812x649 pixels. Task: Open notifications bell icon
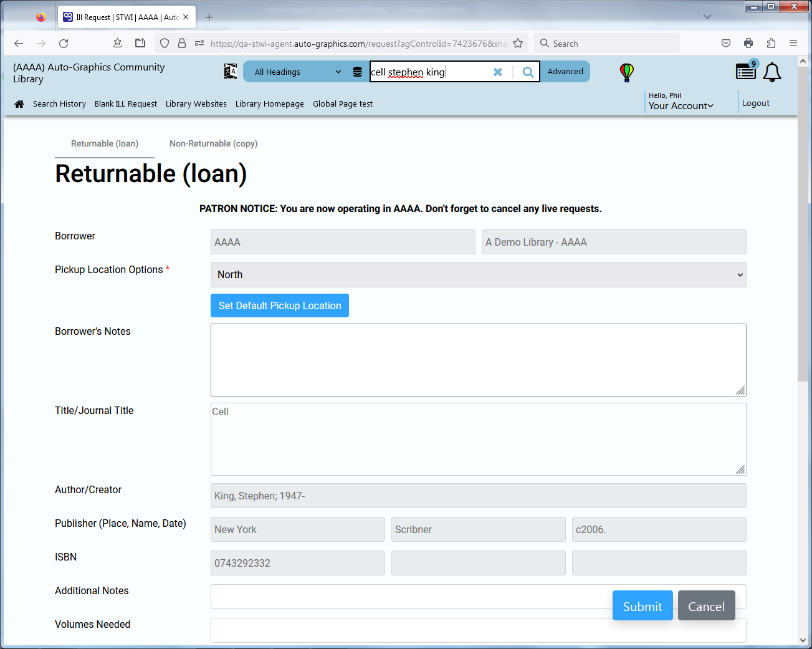(x=772, y=72)
